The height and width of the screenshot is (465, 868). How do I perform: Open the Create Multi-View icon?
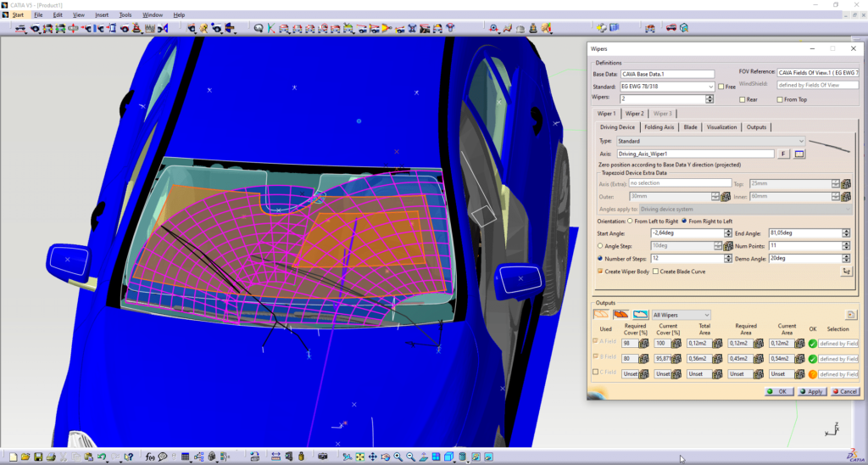(437, 457)
